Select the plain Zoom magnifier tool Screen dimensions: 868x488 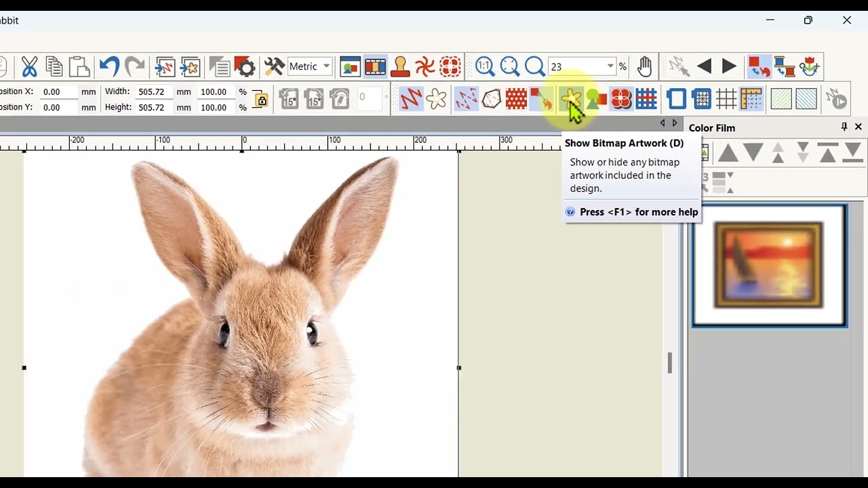(x=534, y=66)
